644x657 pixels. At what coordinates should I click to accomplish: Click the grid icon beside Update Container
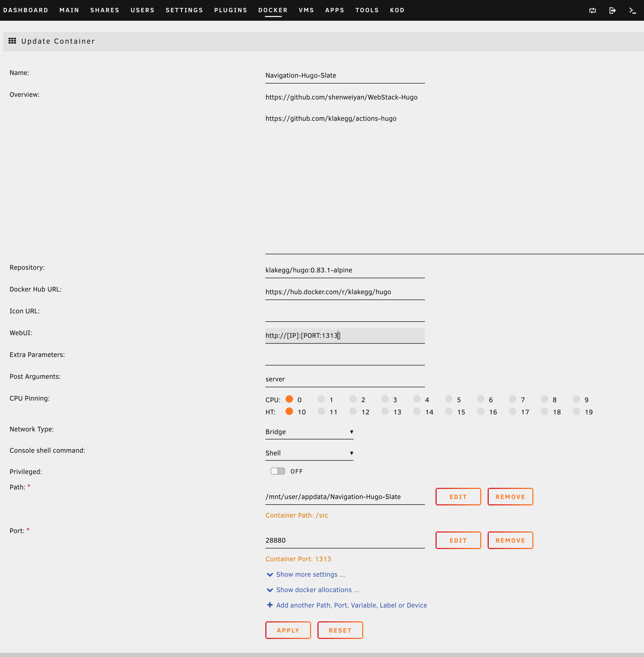pos(12,41)
